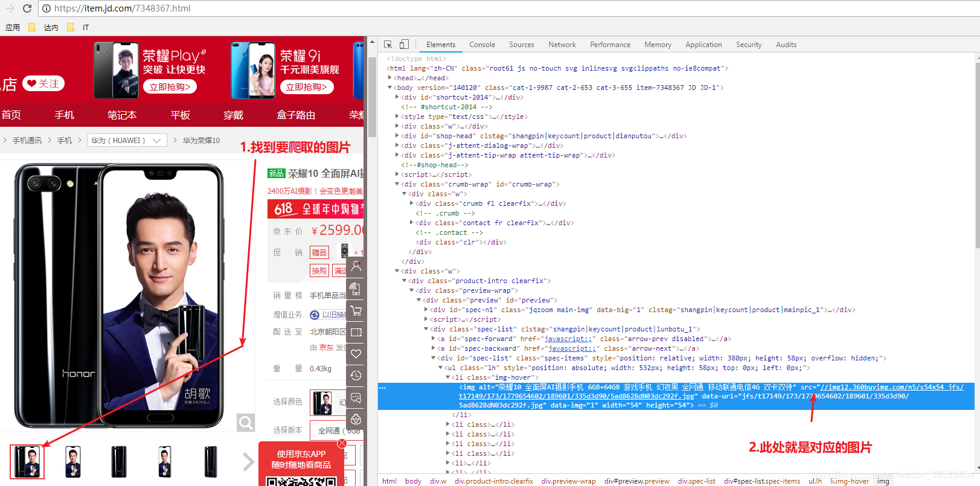Open the 笔记本 shop navigation item

122,115
